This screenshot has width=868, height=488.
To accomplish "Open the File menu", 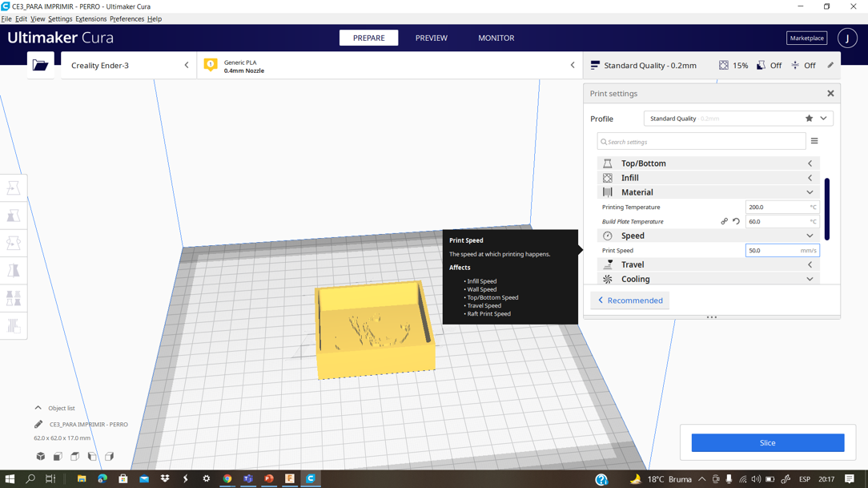I will tap(6, 19).
